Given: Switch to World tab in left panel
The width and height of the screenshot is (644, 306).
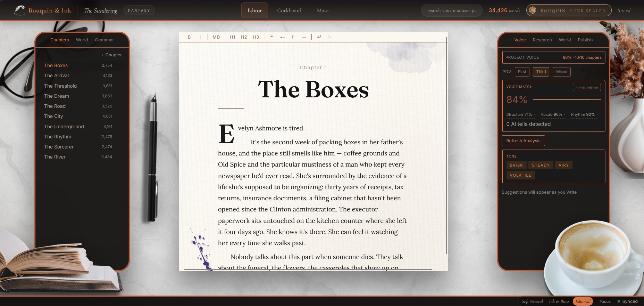Looking at the screenshot, I should [82, 40].
